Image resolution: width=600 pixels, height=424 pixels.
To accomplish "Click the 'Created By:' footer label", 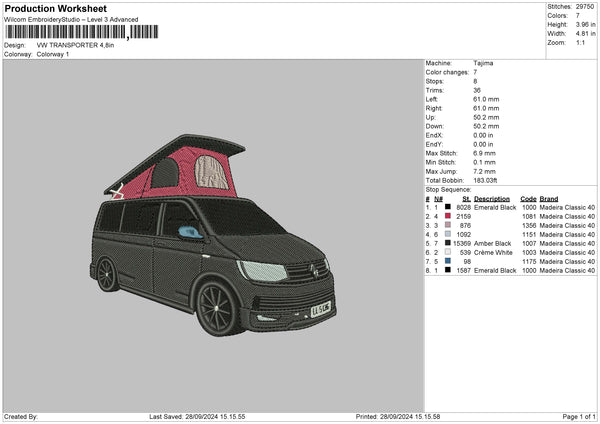I will pyautogui.click(x=21, y=416).
